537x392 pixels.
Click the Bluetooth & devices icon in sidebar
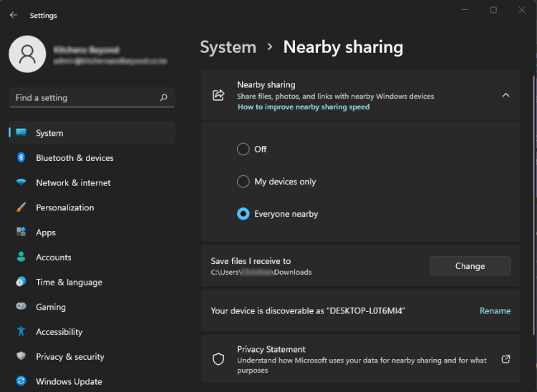[x=21, y=158]
